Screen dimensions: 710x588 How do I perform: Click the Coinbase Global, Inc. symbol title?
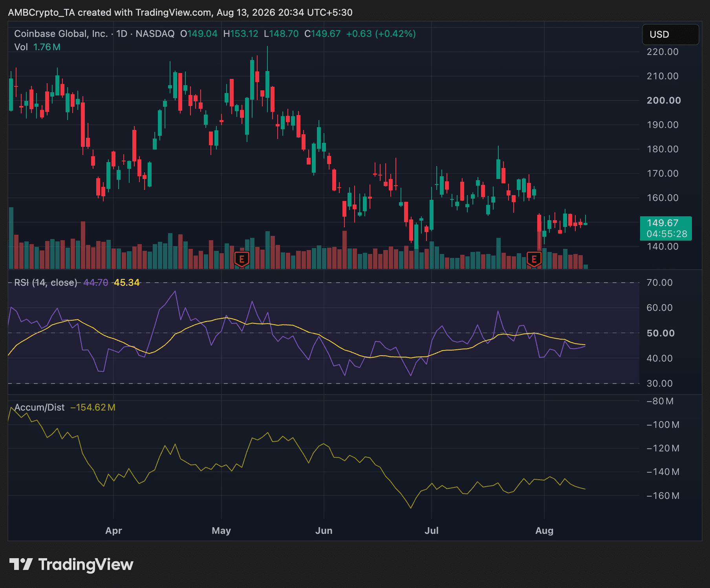pyautogui.click(x=61, y=34)
